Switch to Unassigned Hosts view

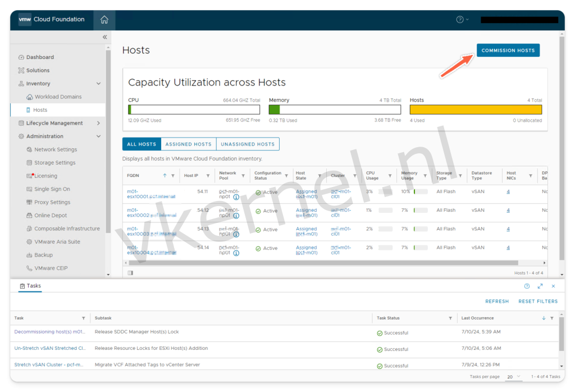click(248, 144)
